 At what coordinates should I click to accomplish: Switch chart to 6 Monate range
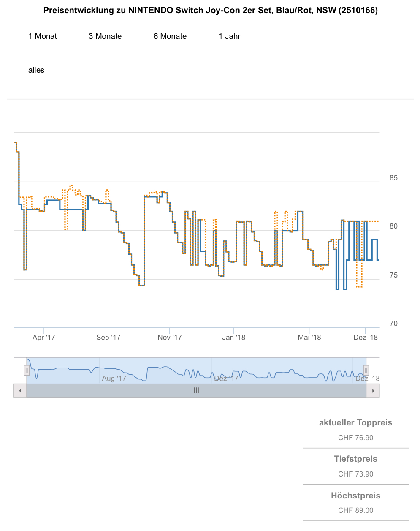pos(170,36)
